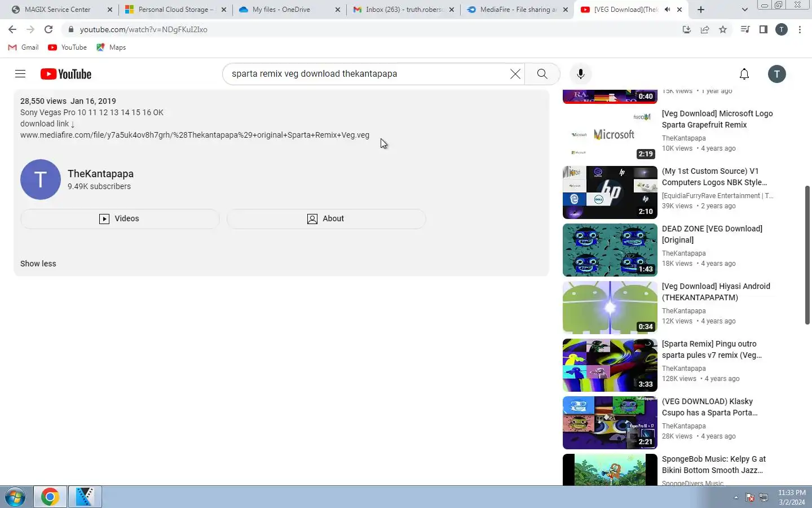Image resolution: width=812 pixels, height=508 pixels.
Task: Open Pingu outro sparta remix thumbnail
Action: [x=610, y=365]
